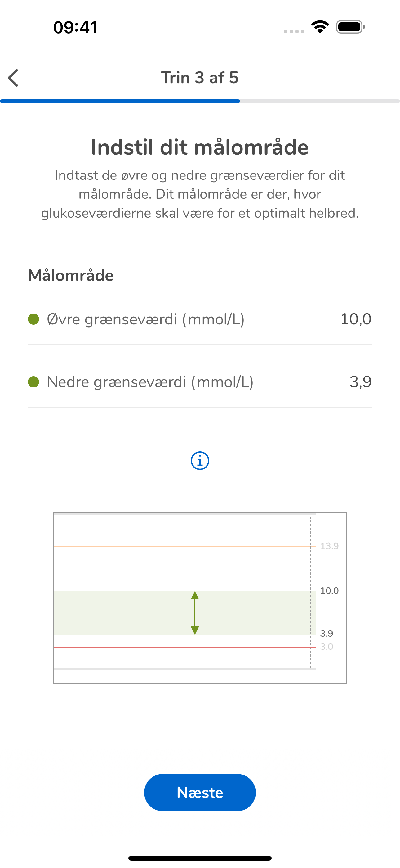Click the green dot beside Nedre grænseværdi

[34, 382]
